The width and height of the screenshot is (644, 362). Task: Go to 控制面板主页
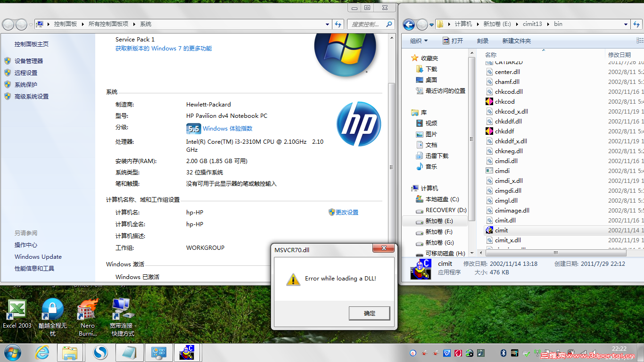[32, 44]
